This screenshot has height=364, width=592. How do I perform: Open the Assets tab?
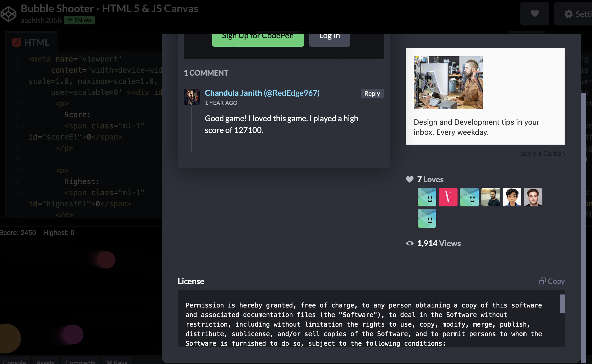(46, 361)
